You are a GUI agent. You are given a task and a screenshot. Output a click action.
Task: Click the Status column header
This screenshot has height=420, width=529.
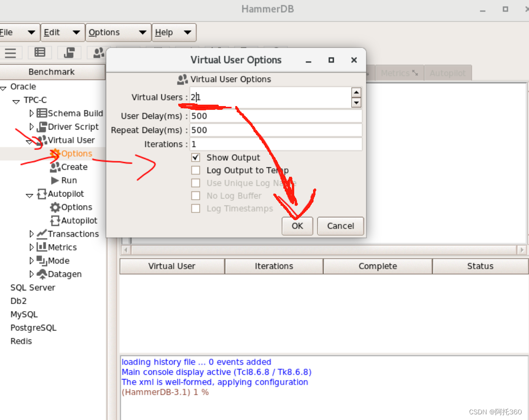click(480, 266)
